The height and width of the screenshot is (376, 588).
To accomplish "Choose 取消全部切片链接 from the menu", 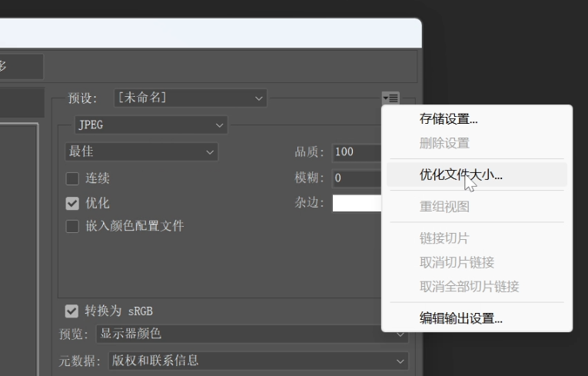I will pos(469,287).
